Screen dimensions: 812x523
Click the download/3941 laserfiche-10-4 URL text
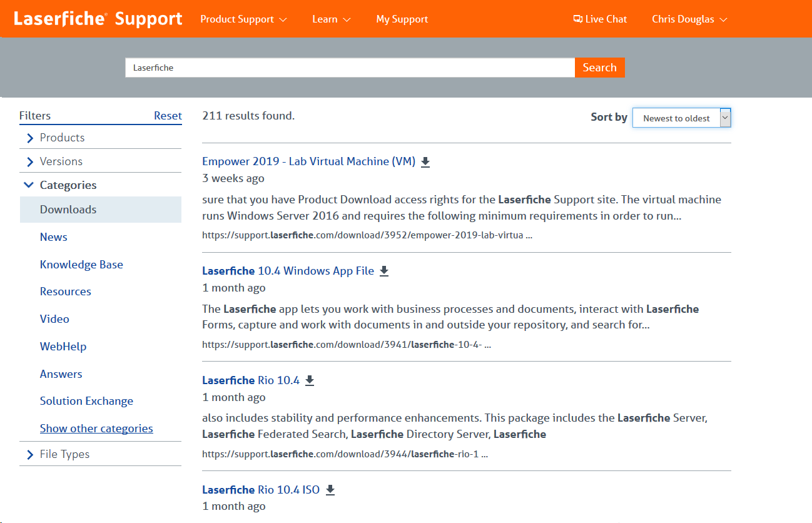(x=347, y=345)
